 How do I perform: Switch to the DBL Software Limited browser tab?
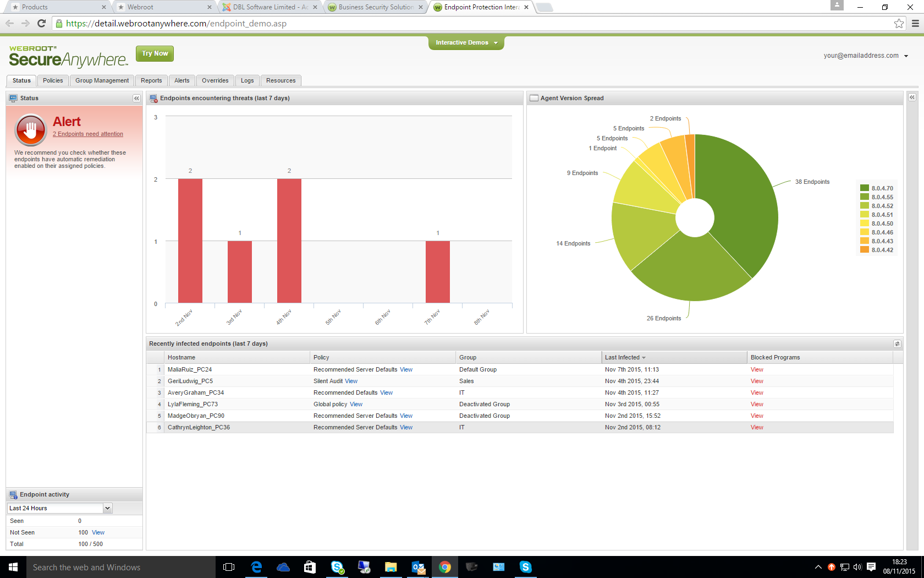tap(269, 7)
